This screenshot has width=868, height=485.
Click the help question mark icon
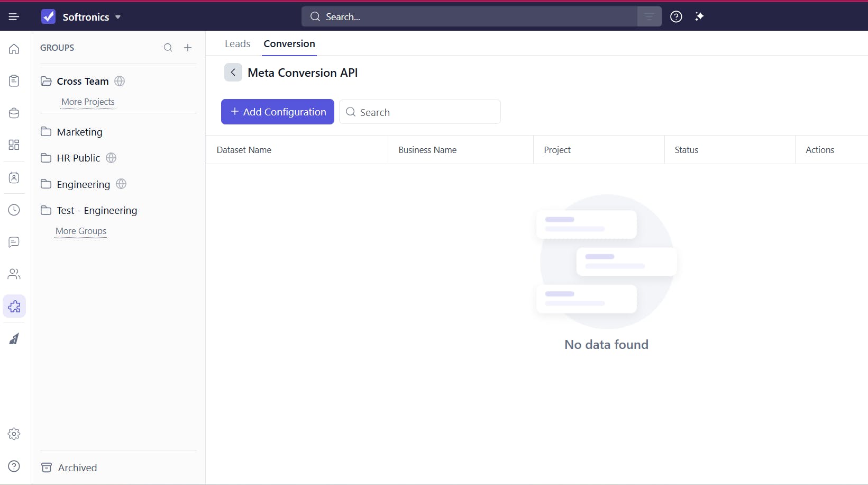pos(676,16)
